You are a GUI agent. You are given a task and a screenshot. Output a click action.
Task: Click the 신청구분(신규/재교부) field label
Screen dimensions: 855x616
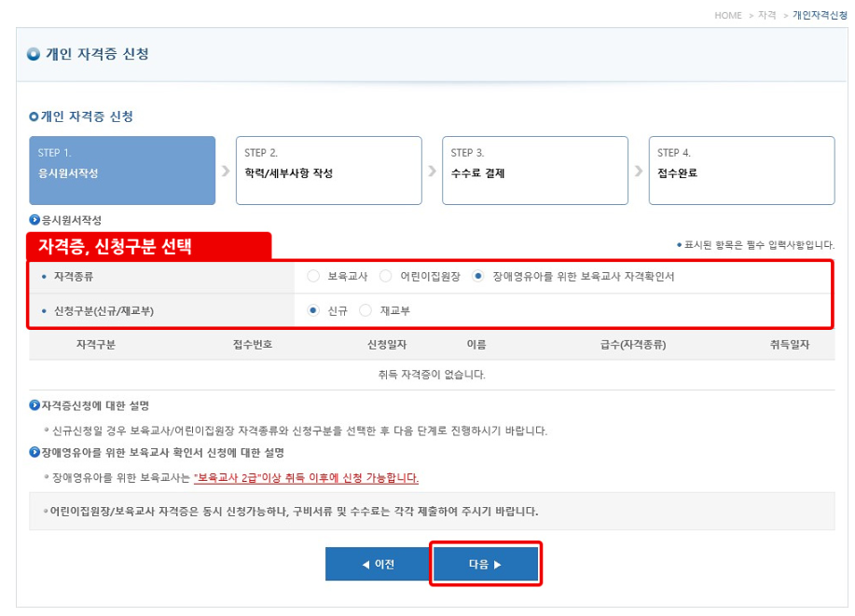103,310
